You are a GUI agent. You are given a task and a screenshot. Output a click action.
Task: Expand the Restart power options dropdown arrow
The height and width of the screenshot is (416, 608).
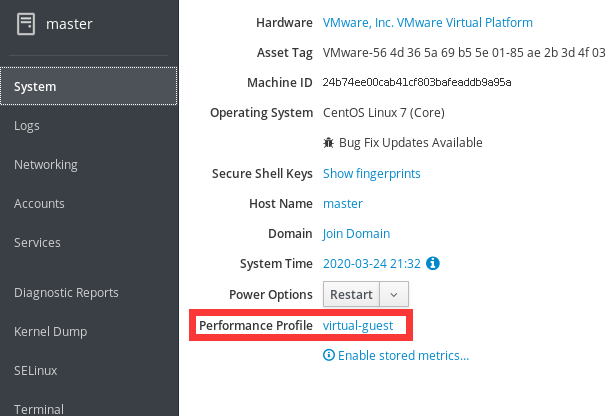tap(395, 295)
